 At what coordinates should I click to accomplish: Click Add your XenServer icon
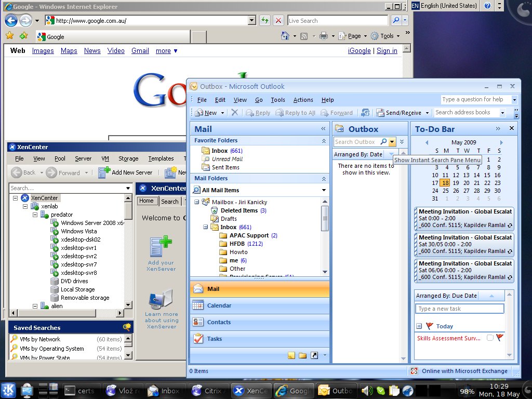pos(161,246)
